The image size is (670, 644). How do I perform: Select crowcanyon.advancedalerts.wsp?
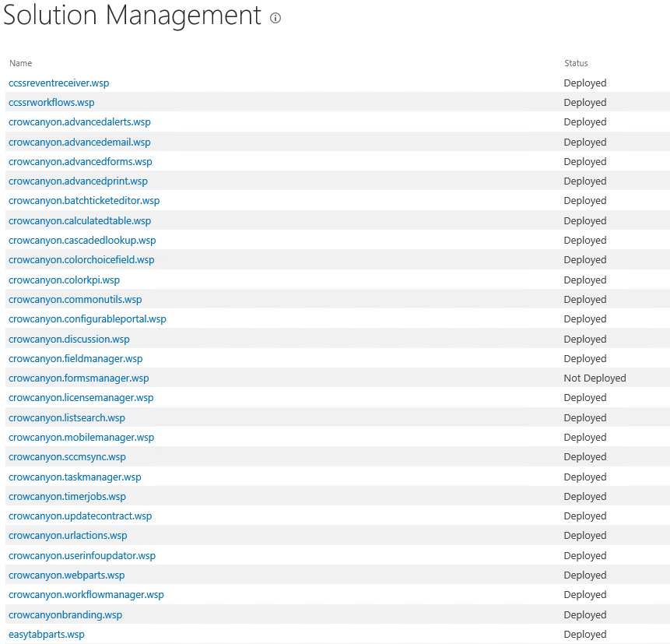(79, 122)
